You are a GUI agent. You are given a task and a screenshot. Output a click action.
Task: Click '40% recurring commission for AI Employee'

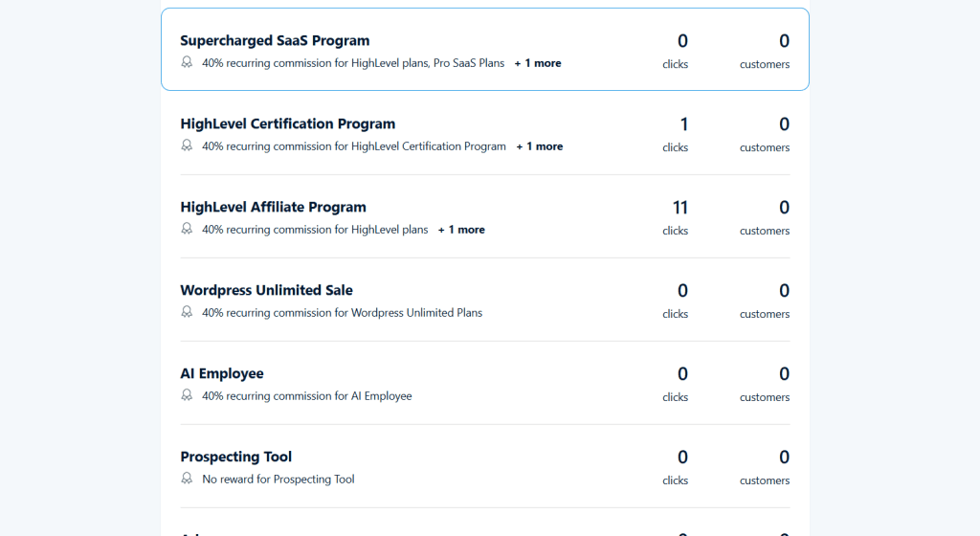(307, 396)
